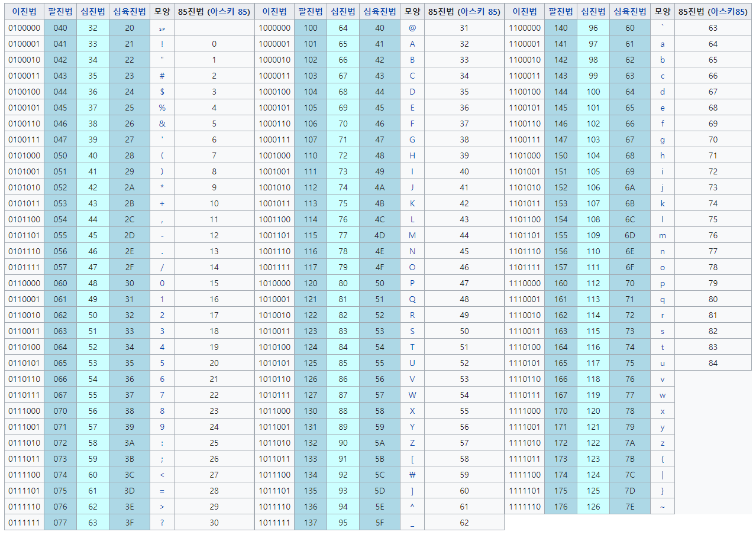Screen dimensions: 756x535
Task: Click the '₩' symbol link in row 1011100
Action: 412,475
